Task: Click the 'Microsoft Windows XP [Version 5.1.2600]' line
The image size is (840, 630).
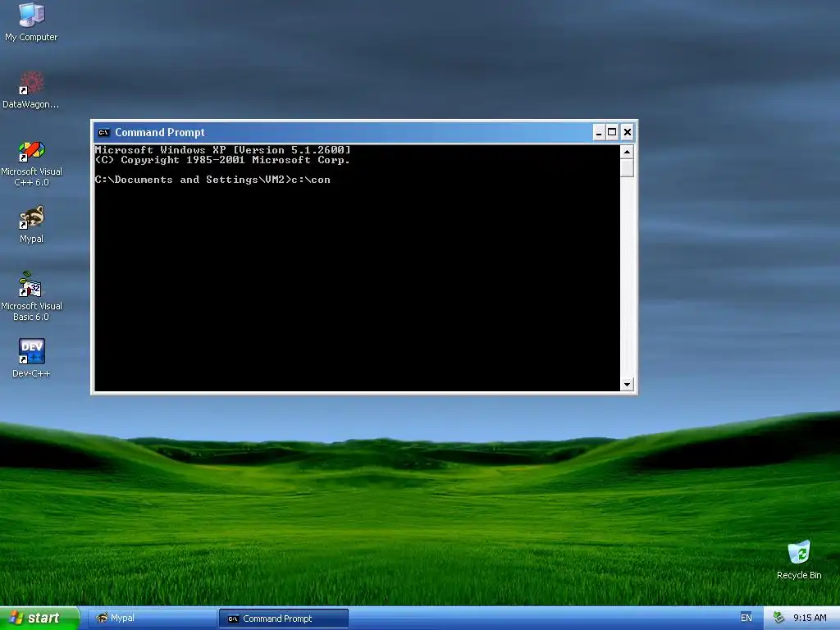Action: coord(223,149)
